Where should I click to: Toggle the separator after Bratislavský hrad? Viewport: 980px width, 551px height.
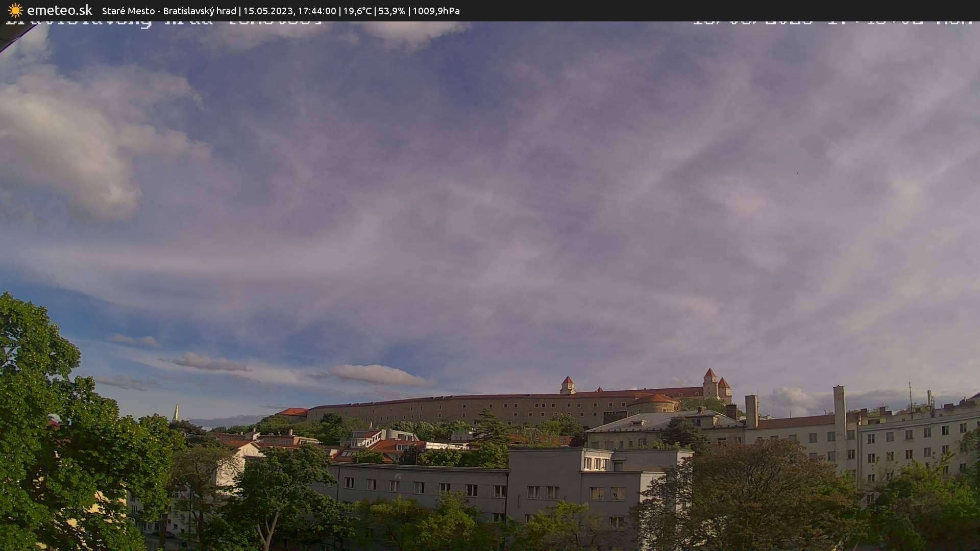pos(239,11)
